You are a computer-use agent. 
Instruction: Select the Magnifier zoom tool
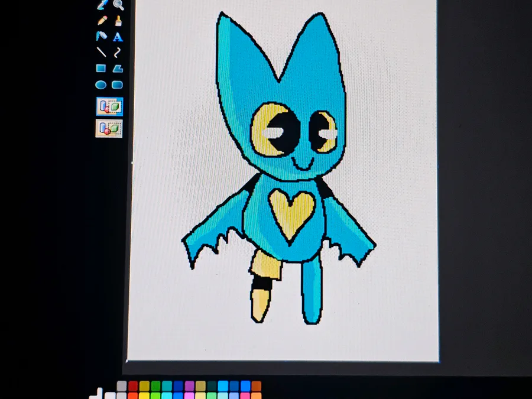pyautogui.click(x=118, y=5)
